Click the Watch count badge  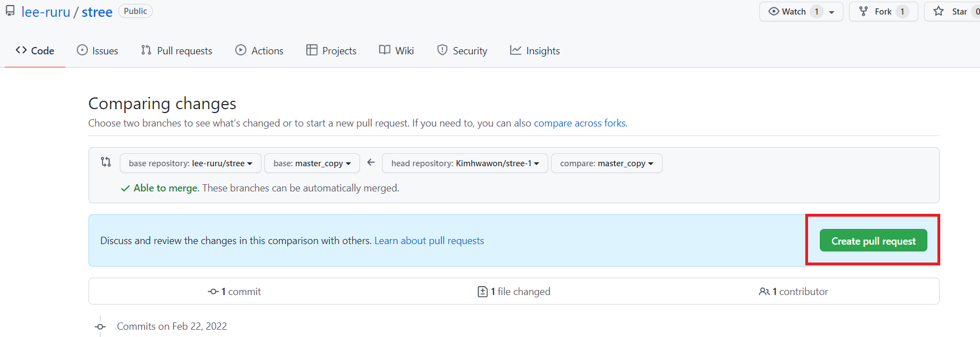tap(816, 12)
